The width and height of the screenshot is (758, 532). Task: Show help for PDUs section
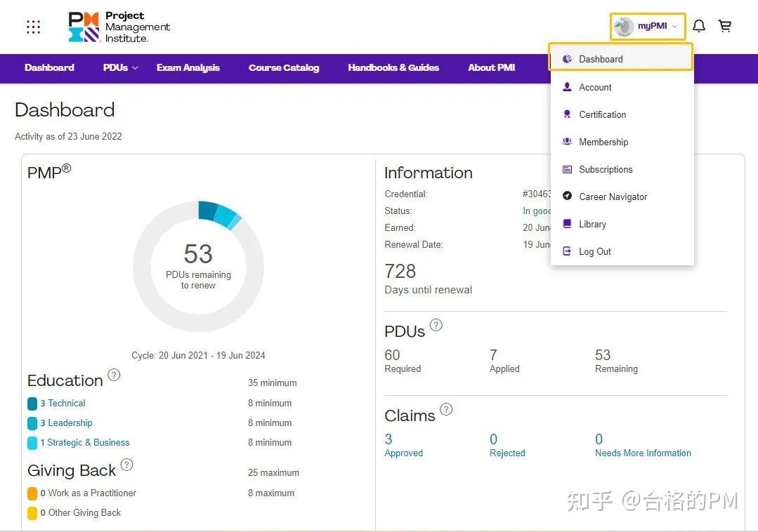436,326
